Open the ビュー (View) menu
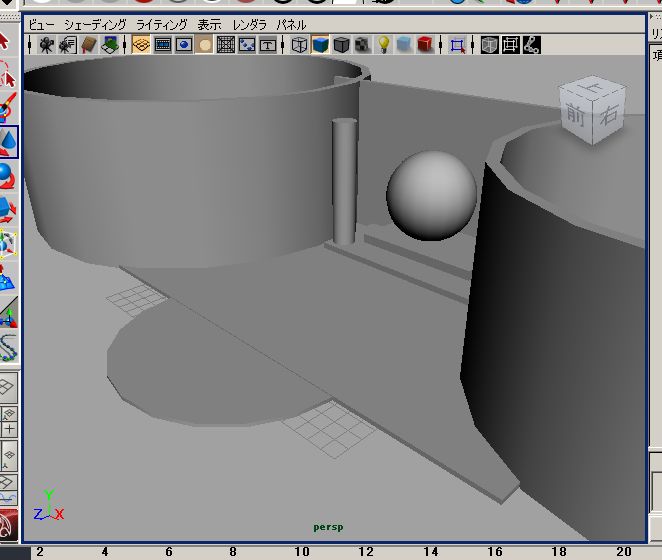Image resolution: width=662 pixels, height=560 pixels. tap(41, 24)
